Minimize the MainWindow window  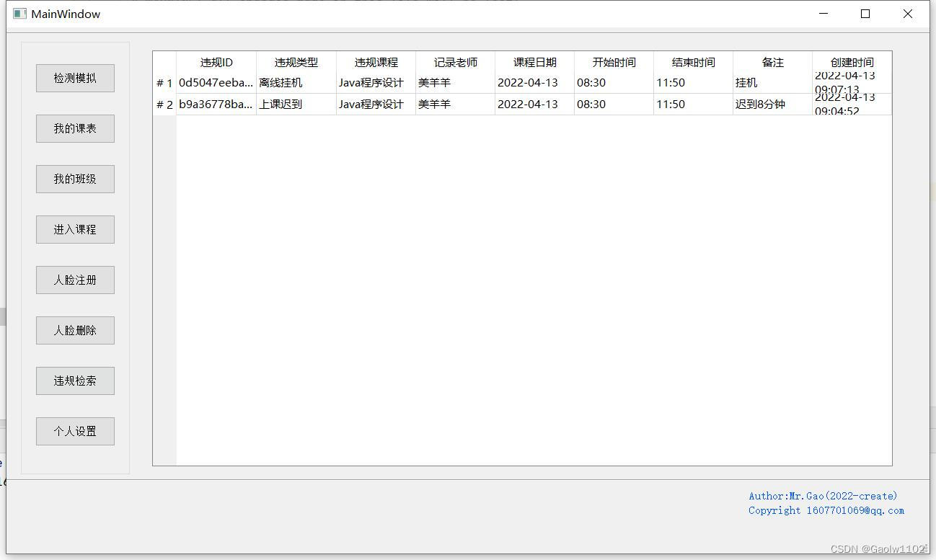click(824, 14)
